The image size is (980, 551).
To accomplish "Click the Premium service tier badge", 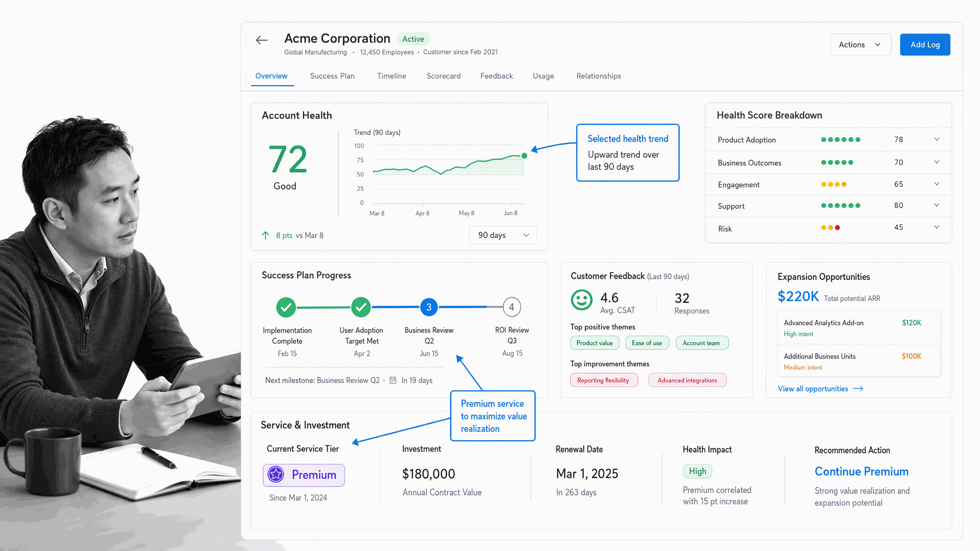I will (x=304, y=475).
